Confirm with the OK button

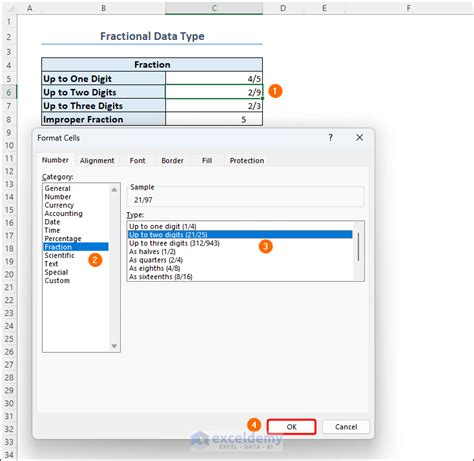pyautogui.click(x=291, y=427)
